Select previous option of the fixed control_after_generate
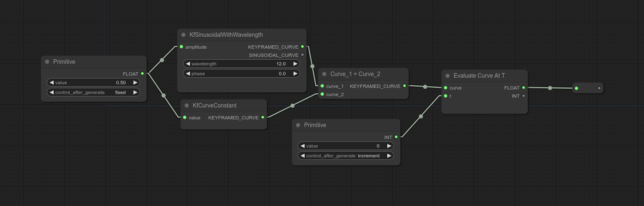644x206 pixels. [x=52, y=92]
